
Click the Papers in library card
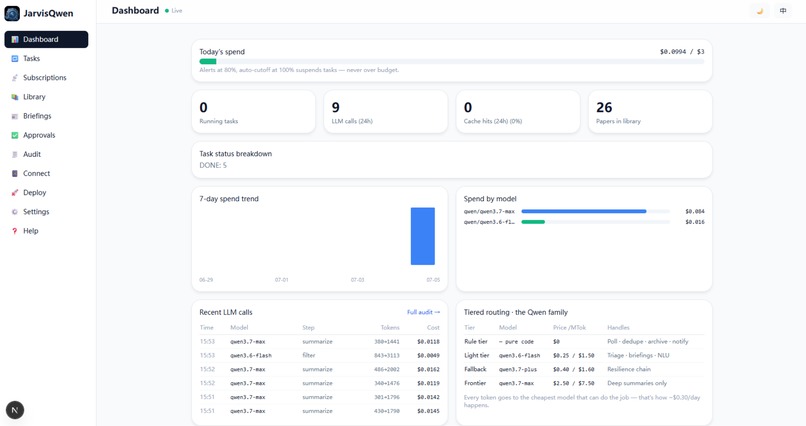[x=650, y=112]
